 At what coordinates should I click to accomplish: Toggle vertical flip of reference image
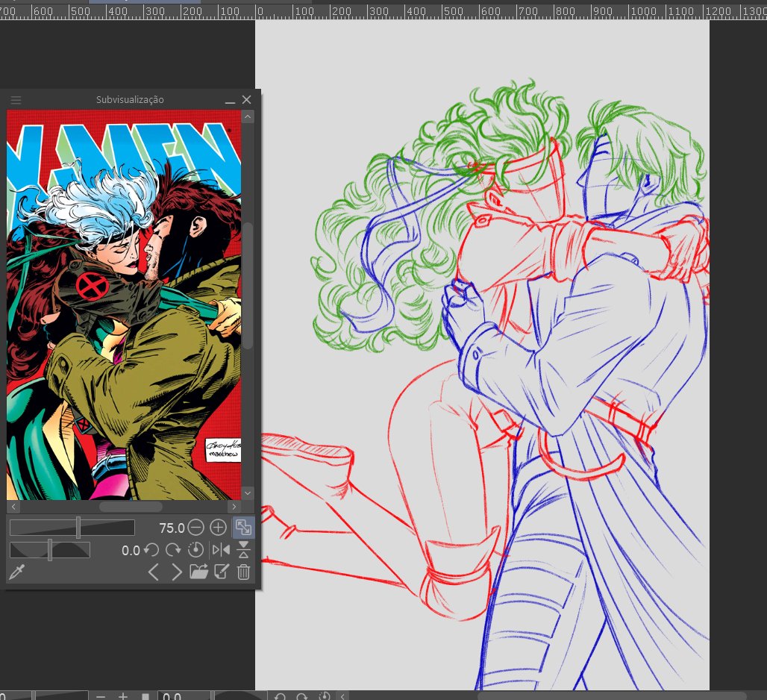(243, 550)
